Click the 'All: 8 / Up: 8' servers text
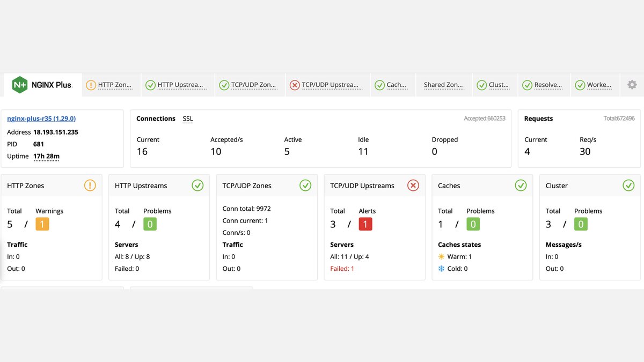This screenshot has width=644, height=362. (x=132, y=256)
